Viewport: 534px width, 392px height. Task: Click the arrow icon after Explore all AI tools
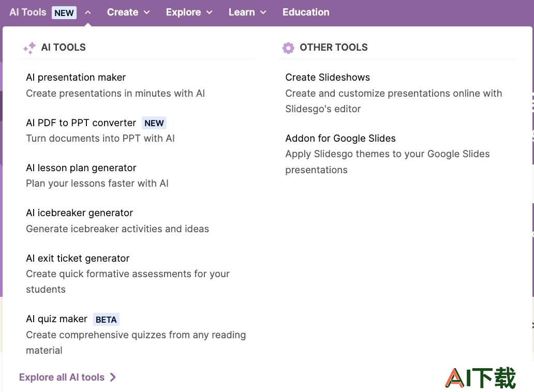click(x=113, y=377)
